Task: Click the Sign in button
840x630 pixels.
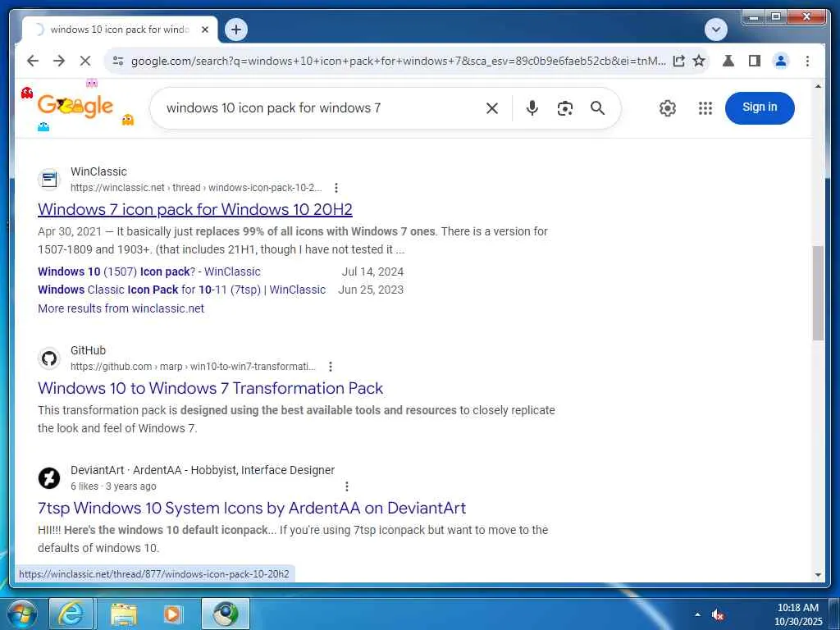Action: click(x=759, y=107)
